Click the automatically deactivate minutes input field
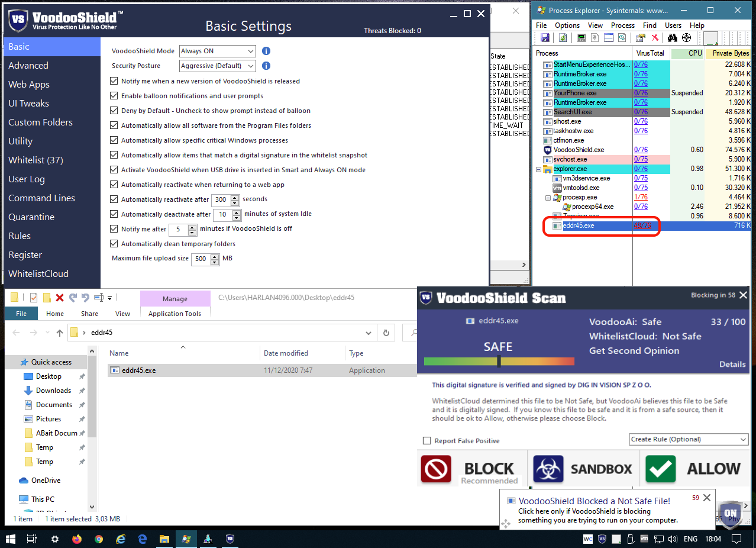The height and width of the screenshot is (548, 756). (223, 214)
